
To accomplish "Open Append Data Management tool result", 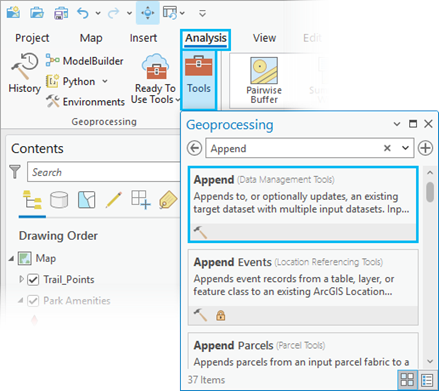I will point(303,204).
